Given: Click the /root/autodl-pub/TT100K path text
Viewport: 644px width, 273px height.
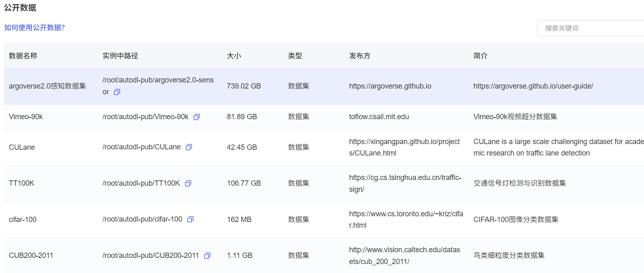Looking at the screenshot, I should tap(141, 183).
